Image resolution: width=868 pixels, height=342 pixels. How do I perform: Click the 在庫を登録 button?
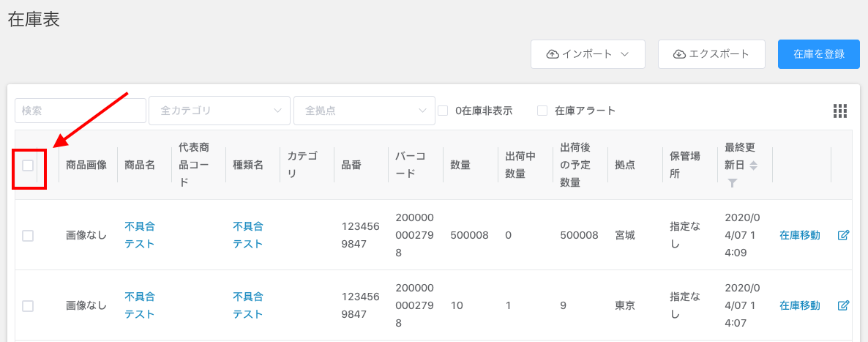pyautogui.click(x=819, y=54)
